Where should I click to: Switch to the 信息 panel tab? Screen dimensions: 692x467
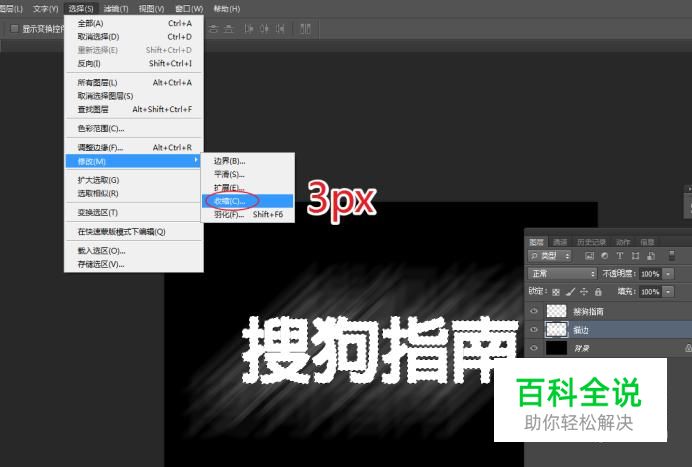[647, 242]
